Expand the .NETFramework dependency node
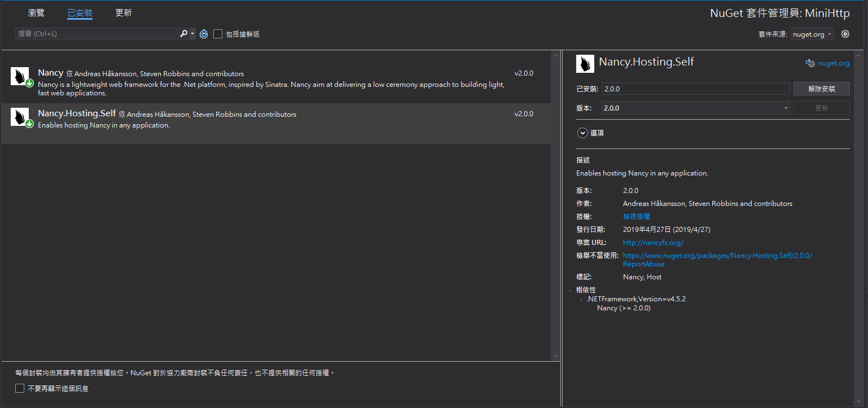 [x=580, y=299]
